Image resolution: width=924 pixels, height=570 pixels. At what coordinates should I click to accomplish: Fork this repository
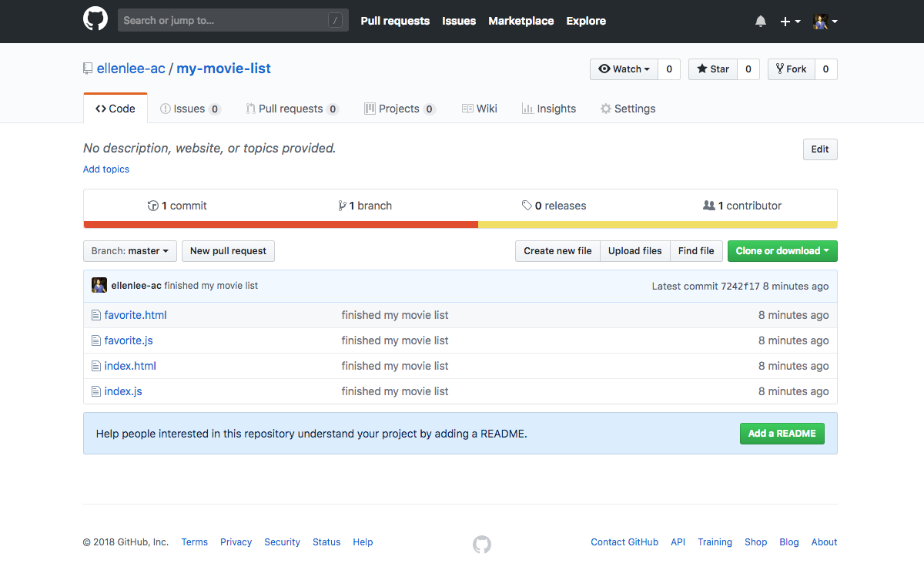pos(792,69)
